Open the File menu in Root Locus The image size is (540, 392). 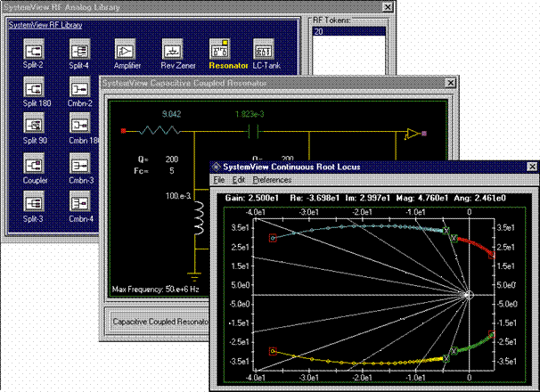[218, 180]
